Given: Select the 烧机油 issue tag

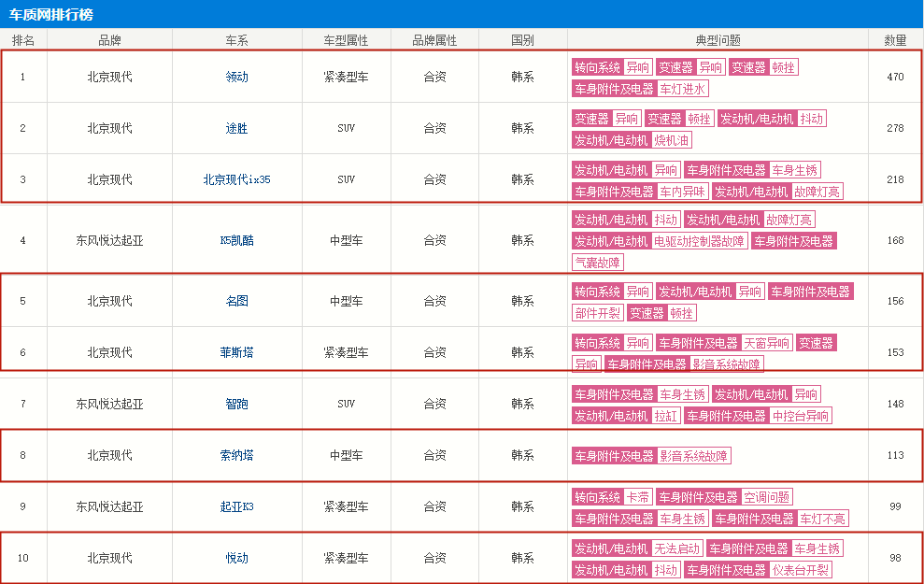Looking at the screenshot, I should 671,140.
